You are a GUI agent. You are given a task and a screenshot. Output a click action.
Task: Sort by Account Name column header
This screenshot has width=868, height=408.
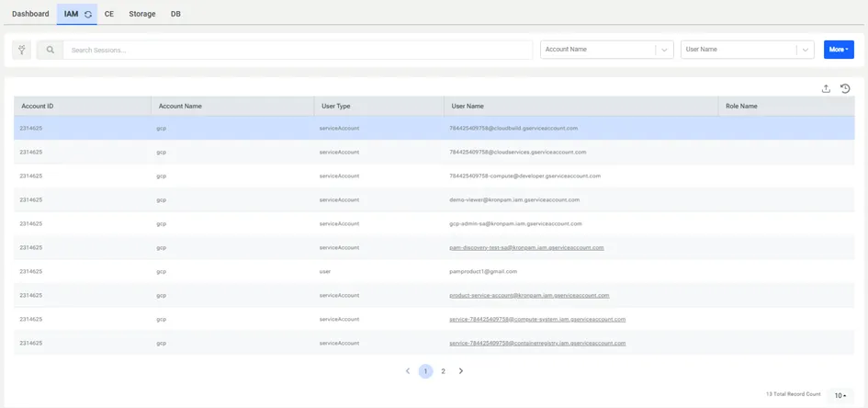click(232, 106)
